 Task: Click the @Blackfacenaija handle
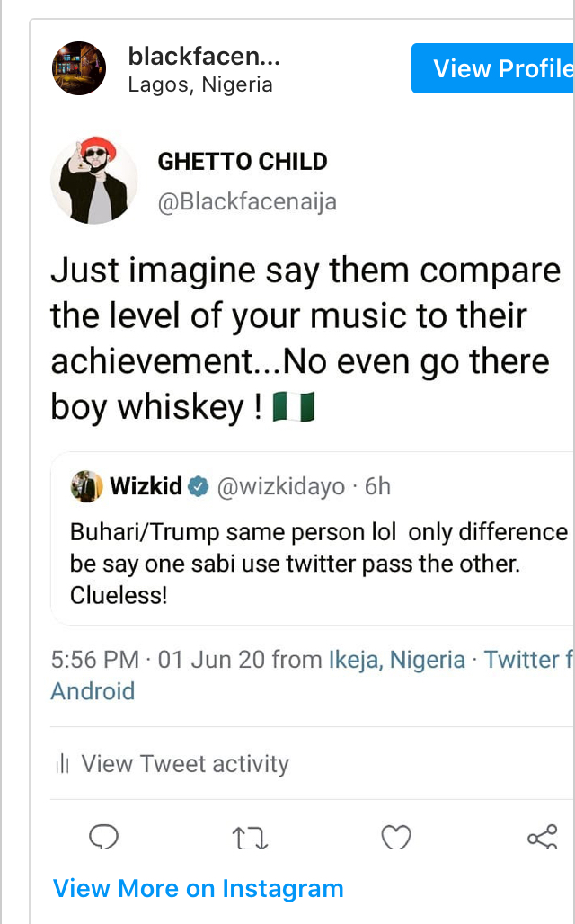[x=247, y=202]
